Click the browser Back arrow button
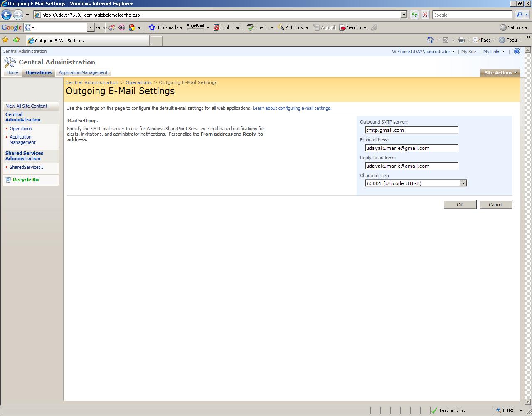 (x=6, y=15)
